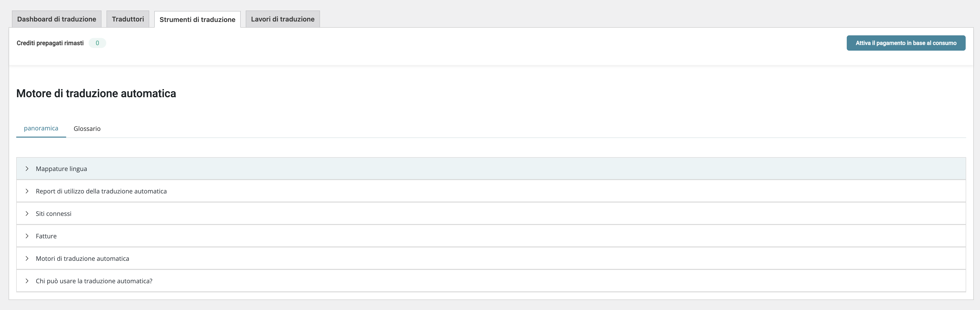Expand the Fatture section label
This screenshot has height=310, width=980.
point(46,236)
